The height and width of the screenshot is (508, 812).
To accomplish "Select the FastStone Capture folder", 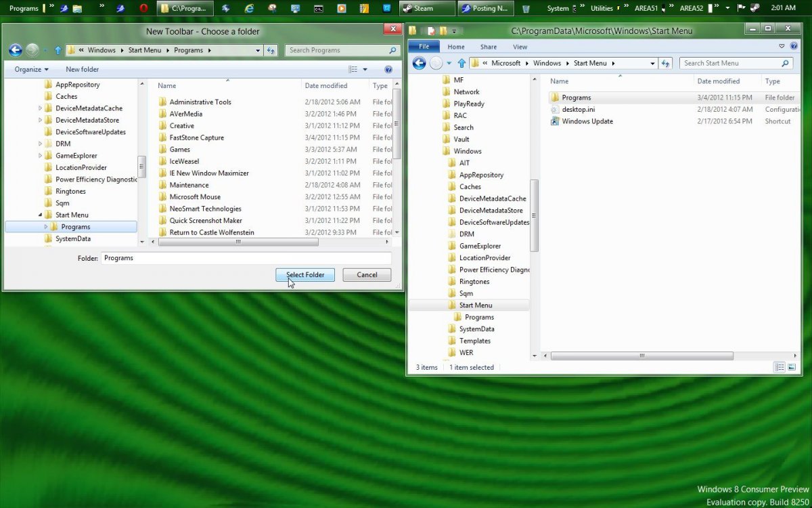I will point(196,137).
